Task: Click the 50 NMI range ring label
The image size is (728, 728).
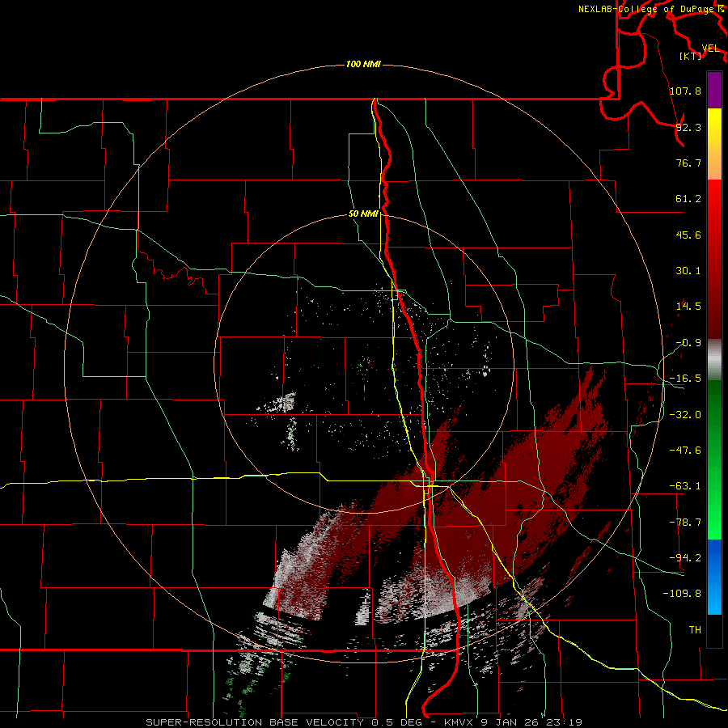Action: 363,214
